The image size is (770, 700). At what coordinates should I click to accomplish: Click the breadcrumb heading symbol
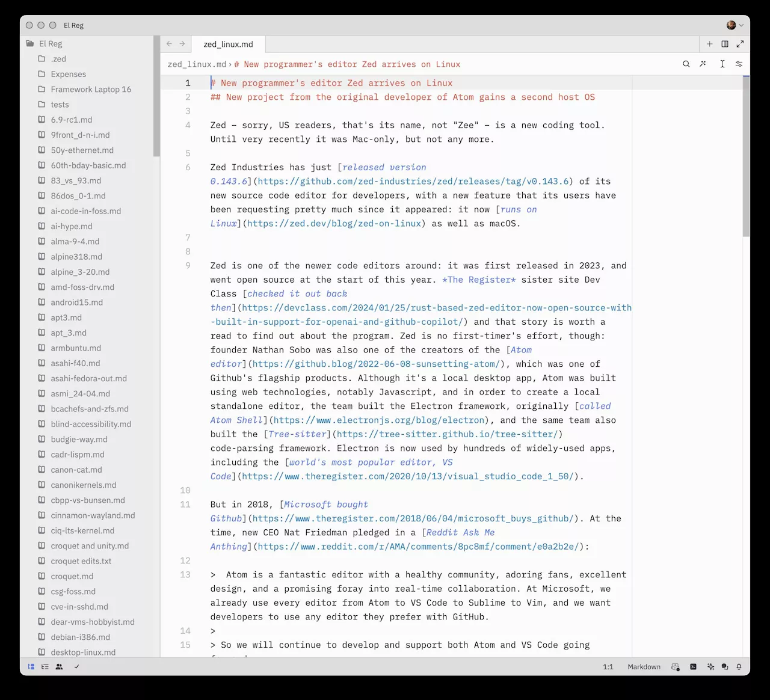tap(347, 64)
